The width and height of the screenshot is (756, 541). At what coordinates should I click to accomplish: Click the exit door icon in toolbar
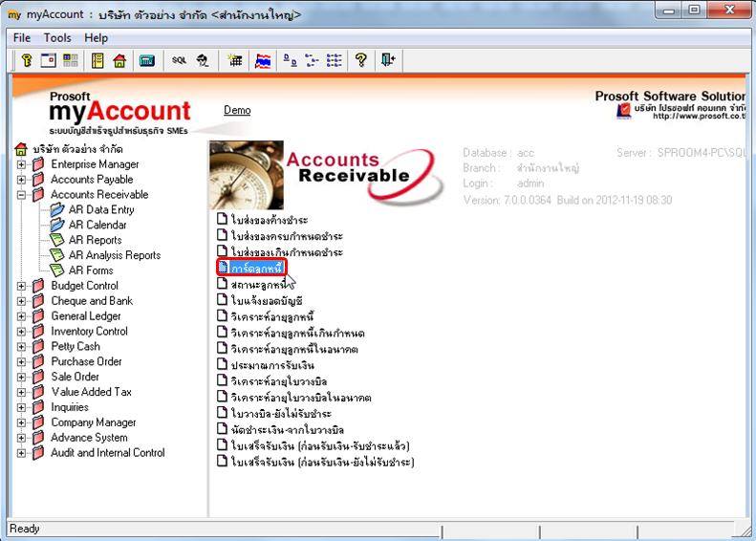tap(388, 60)
